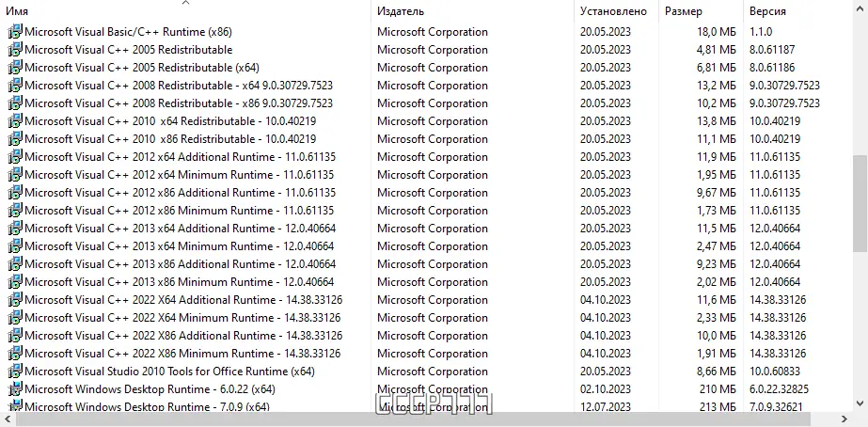
Task: Click Microsoft Visual C++ 2013 x86 Additional Runtime name
Action: pyautogui.click(x=181, y=263)
